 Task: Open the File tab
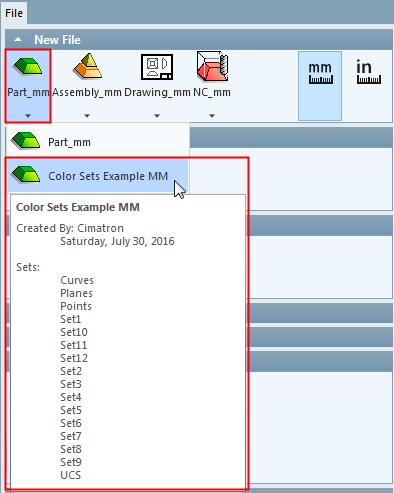click(14, 13)
